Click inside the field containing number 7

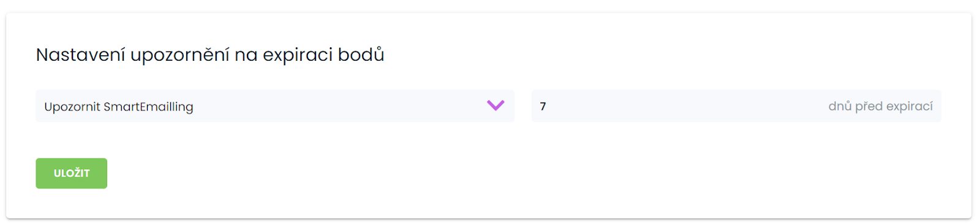point(736,106)
